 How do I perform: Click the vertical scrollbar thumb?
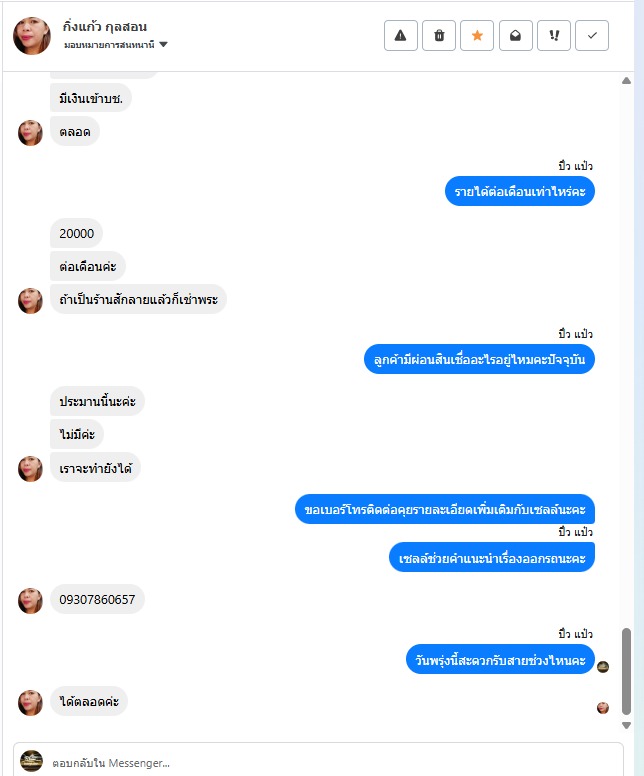coord(626,671)
